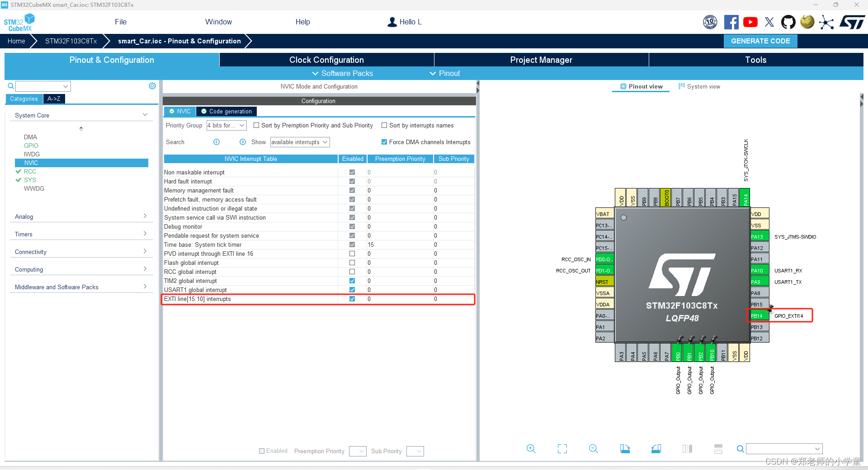Fit pinout chip to view
The width and height of the screenshot is (868, 470).
(562, 449)
